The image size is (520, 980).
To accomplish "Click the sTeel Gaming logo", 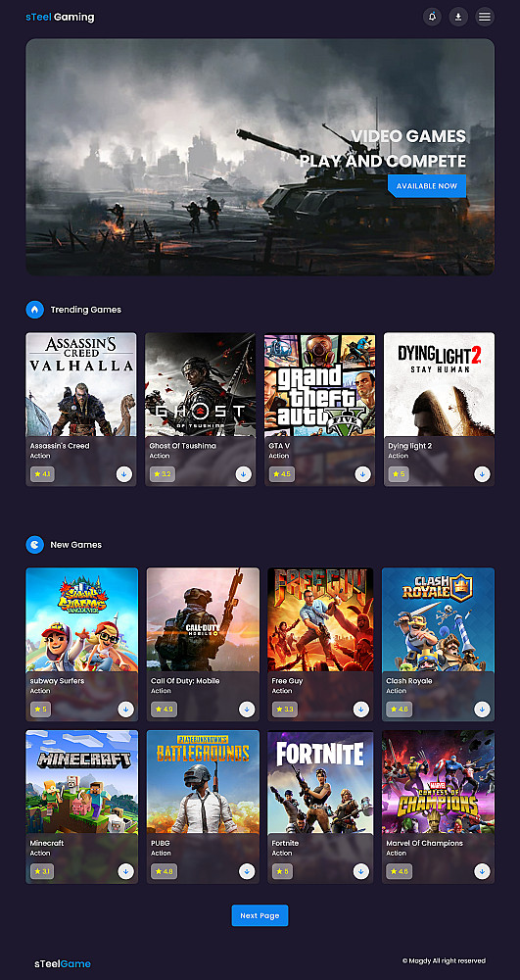I will point(60,17).
